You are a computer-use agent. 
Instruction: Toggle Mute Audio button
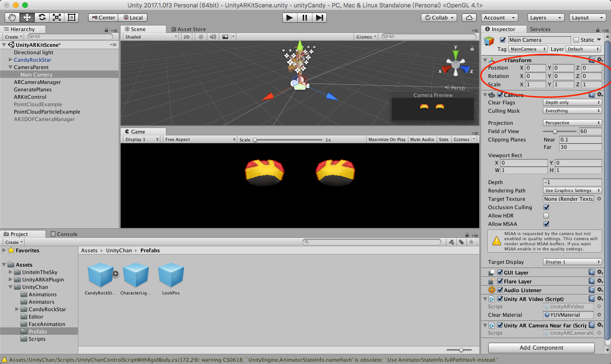click(422, 140)
